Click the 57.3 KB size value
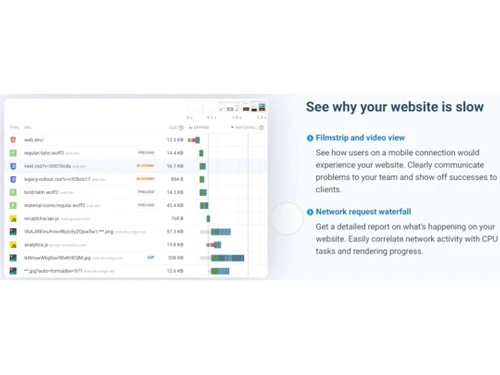 click(x=175, y=232)
